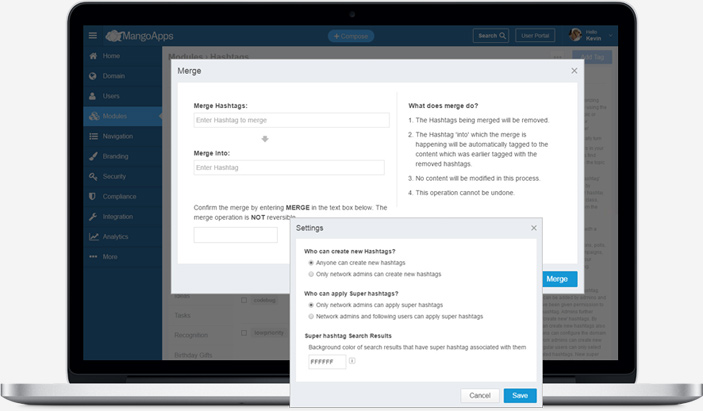Click the Home sidebar icon
703x411 pixels.
(x=93, y=56)
